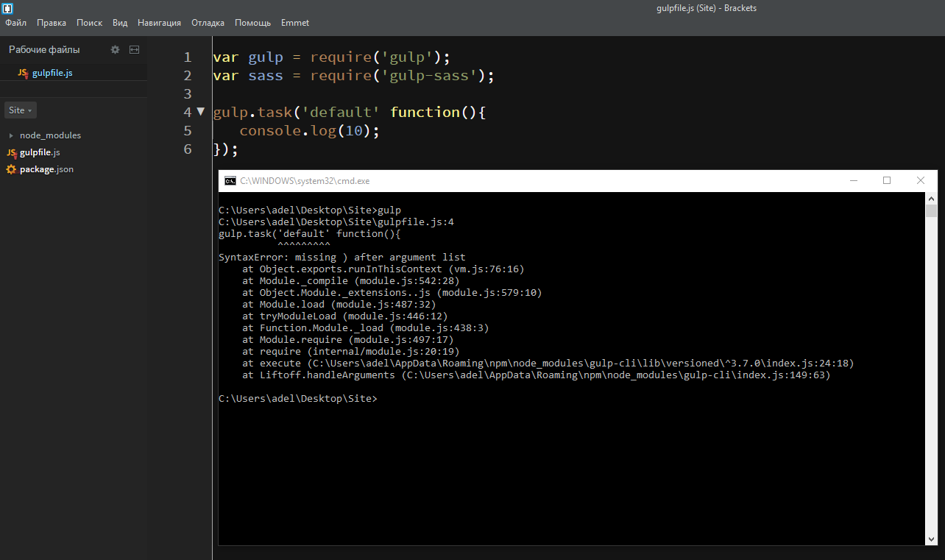Image resolution: width=945 pixels, height=560 pixels.
Task: Open the Файл menu
Action: pyautogui.click(x=15, y=23)
